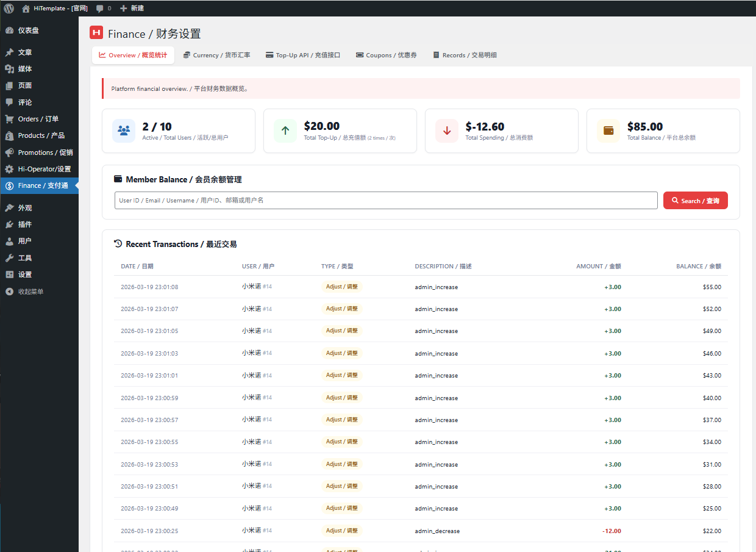Open the Records / 交易明细 tab
The width and height of the screenshot is (756, 552).
[x=465, y=54]
